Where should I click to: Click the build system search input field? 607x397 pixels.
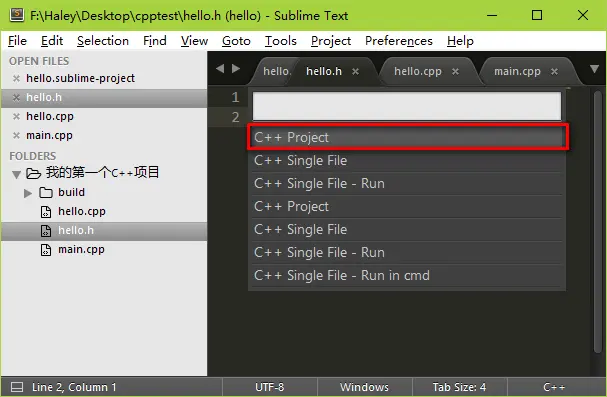(x=406, y=106)
